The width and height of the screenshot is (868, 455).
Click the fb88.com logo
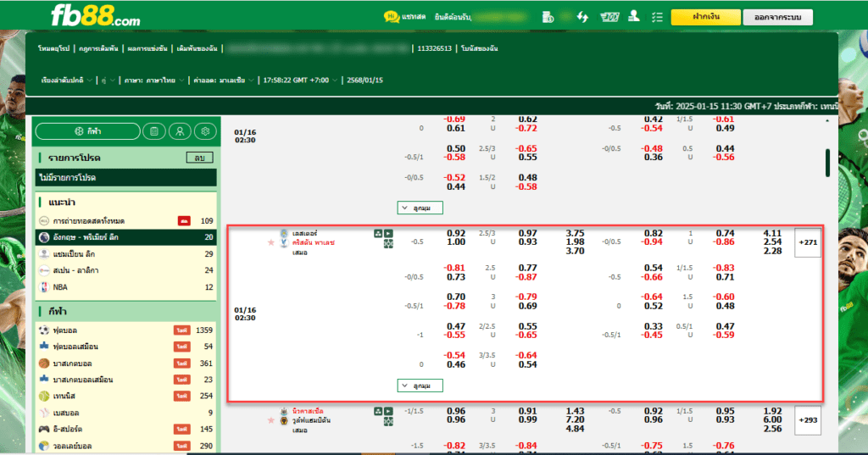click(x=95, y=15)
